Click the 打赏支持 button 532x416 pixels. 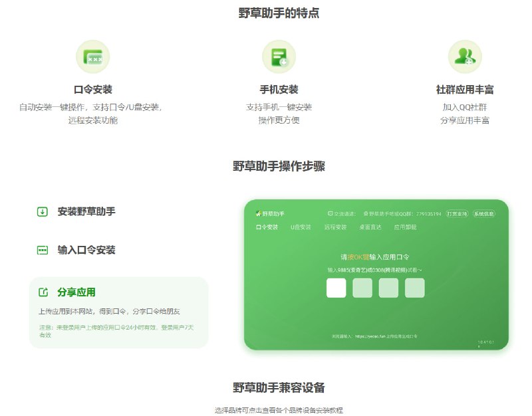pos(457,213)
